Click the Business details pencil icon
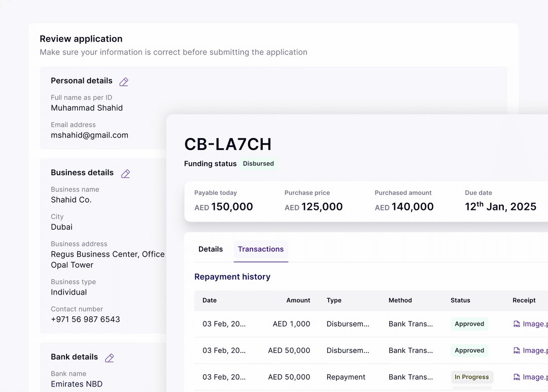 (125, 174)
